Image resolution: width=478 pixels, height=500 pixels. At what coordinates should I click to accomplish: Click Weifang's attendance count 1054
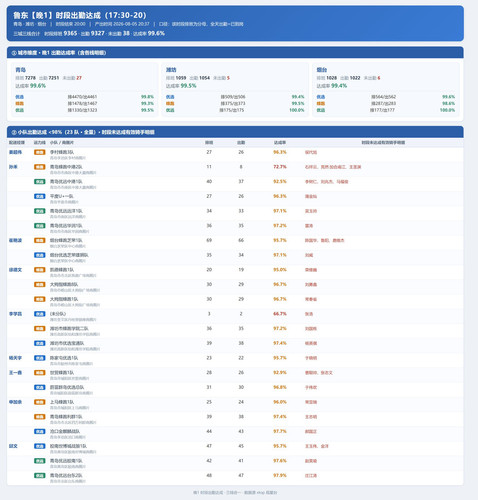click(x=205, y=78)
